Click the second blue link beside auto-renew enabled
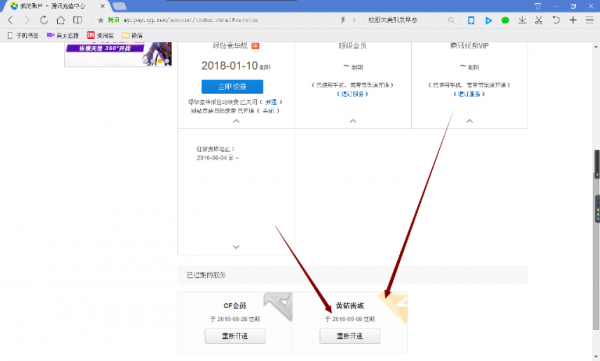Screen dimensions: 600x361 268,111
